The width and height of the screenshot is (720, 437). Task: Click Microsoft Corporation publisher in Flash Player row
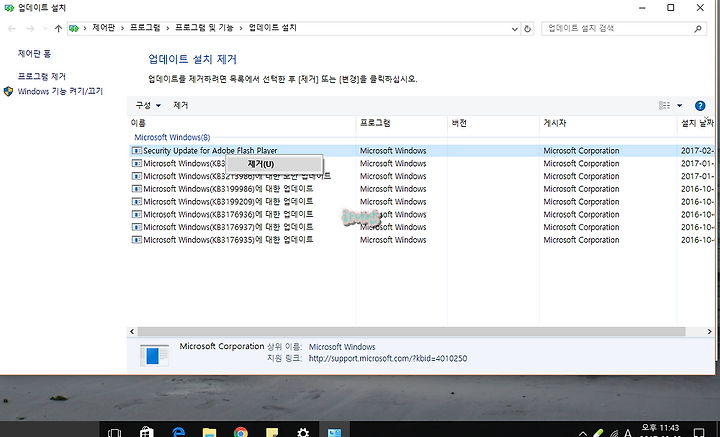coord(581,151)
